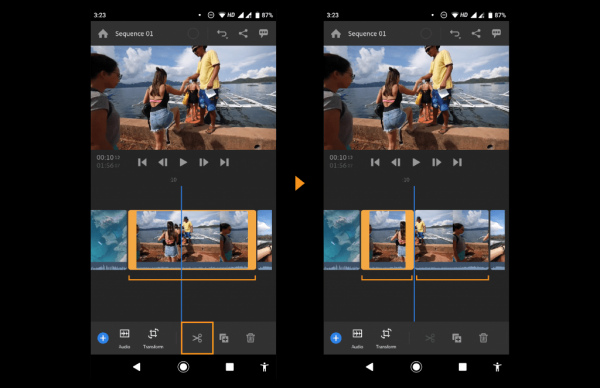Select the aerial ocean clip, right timeline
Viewport: 600px width, 388px height.
pyautogui.click(x=342, y=240)
